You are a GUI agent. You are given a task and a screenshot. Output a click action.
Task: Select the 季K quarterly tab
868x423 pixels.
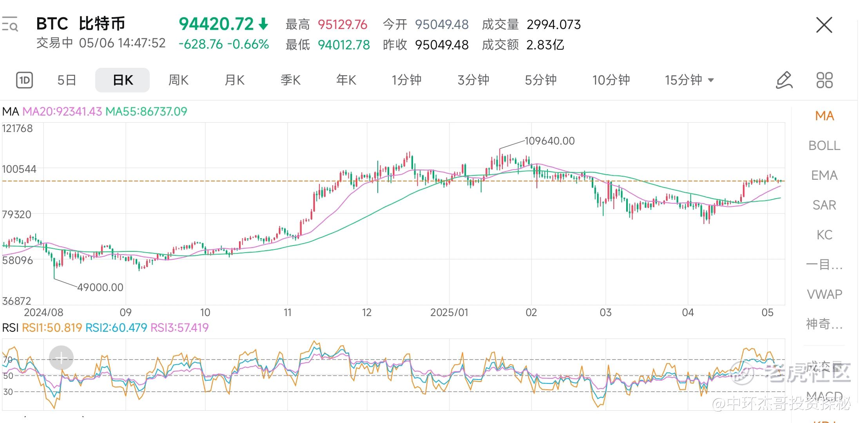pyautogui.click(x=290, y=80)
